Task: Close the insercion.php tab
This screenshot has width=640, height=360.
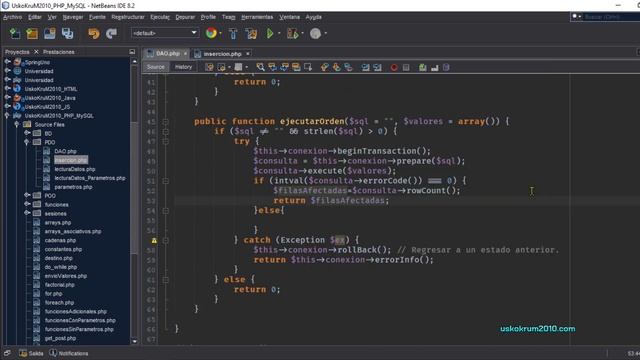Action: [248, 53]
